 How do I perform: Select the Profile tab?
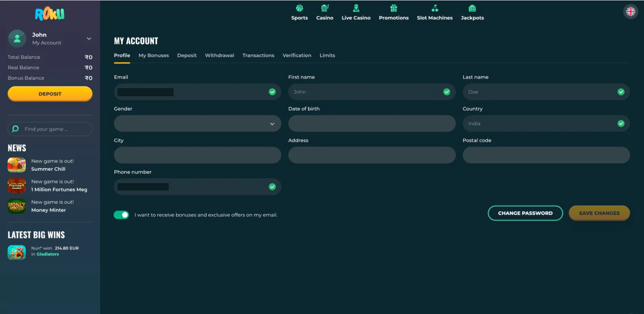[x=122, y=56]
